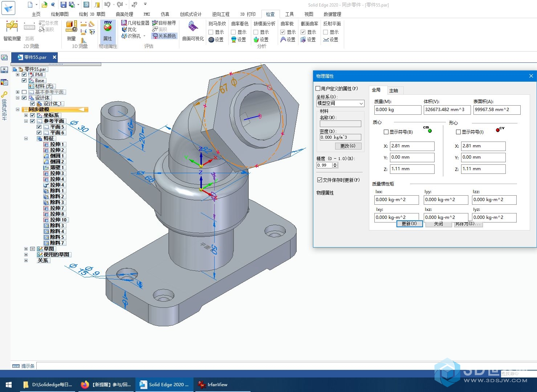Select the 测量 3D measure tool

click(71, 31)
